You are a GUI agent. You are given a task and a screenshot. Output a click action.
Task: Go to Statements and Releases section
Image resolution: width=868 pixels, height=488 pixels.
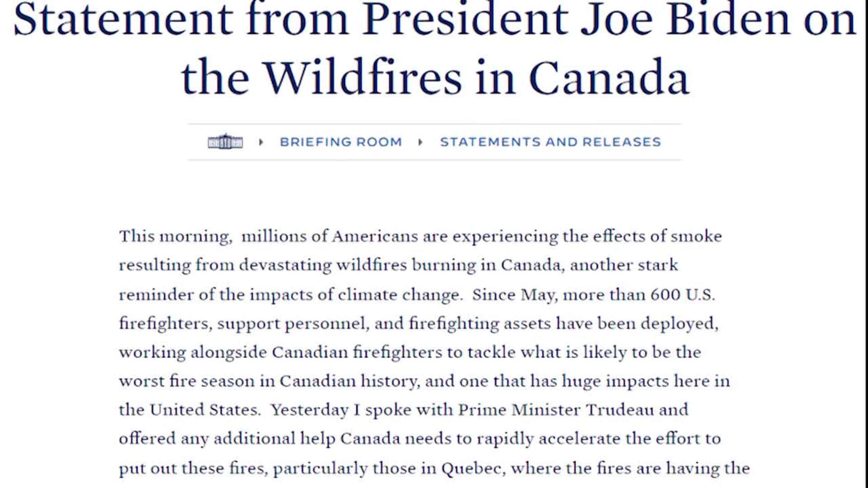tap(550, 142)
